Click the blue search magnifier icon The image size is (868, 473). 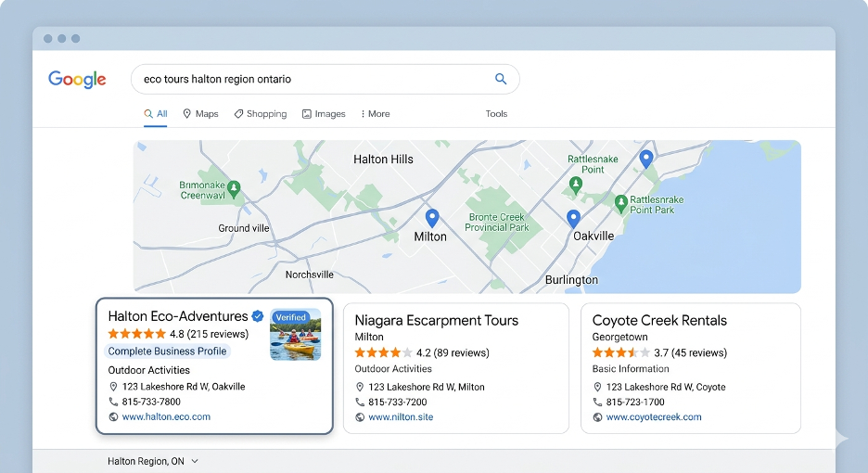coord(501,79)
